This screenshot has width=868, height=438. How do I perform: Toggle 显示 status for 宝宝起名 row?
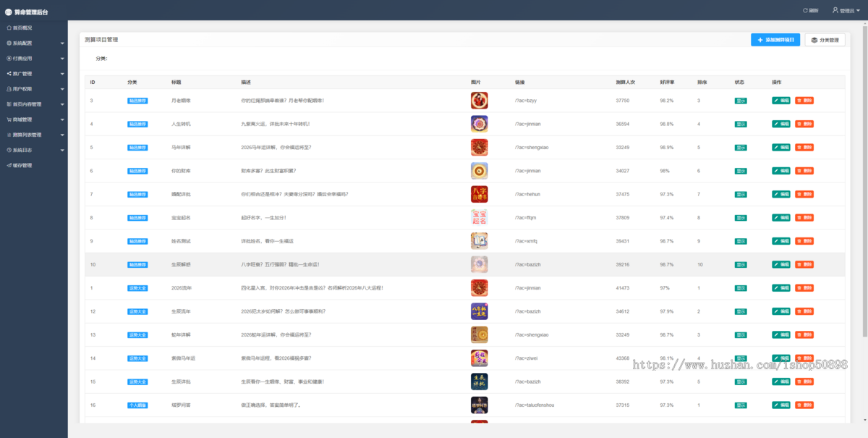(741, 217)
